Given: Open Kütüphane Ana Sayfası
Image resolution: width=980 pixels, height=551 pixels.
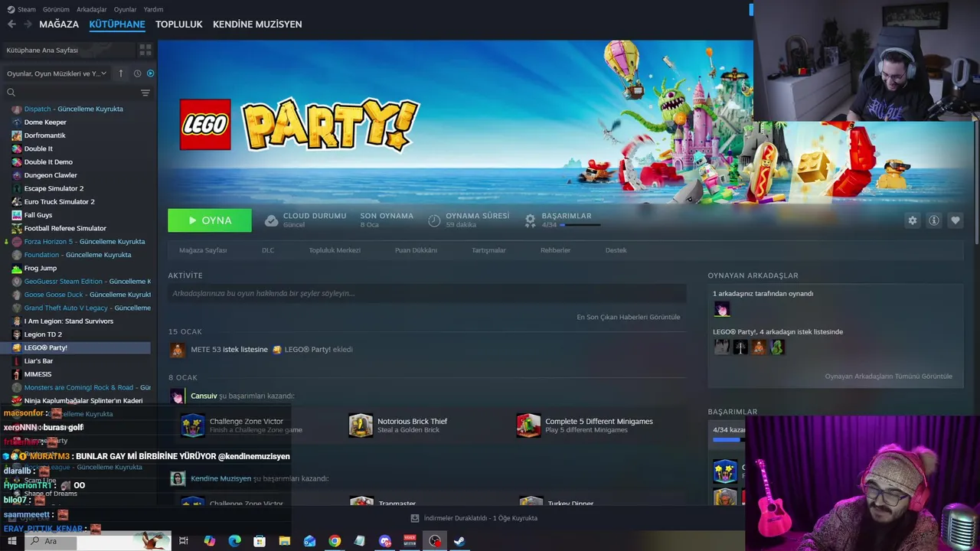Looking at the screenshot, I should tap(69, 50).
